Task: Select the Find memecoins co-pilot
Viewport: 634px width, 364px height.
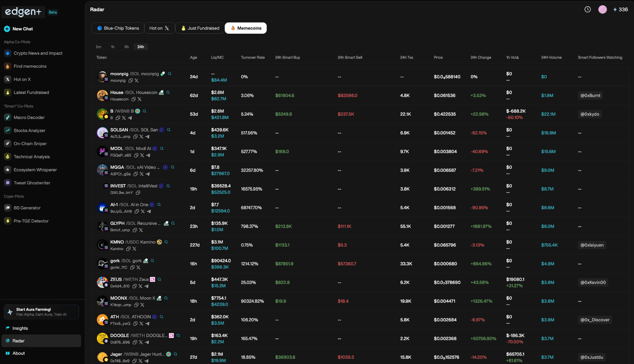Action: 30,66
